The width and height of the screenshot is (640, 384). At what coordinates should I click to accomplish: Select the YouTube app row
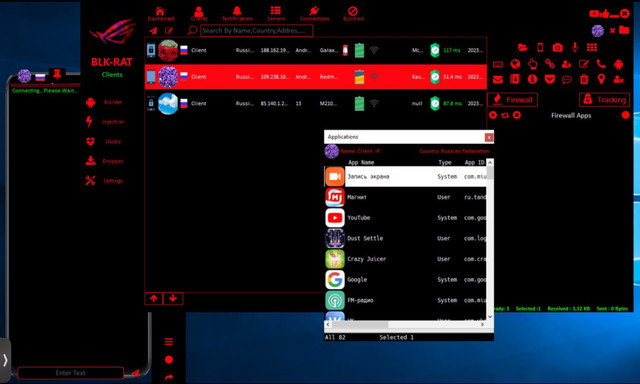(x=406, y=218)
